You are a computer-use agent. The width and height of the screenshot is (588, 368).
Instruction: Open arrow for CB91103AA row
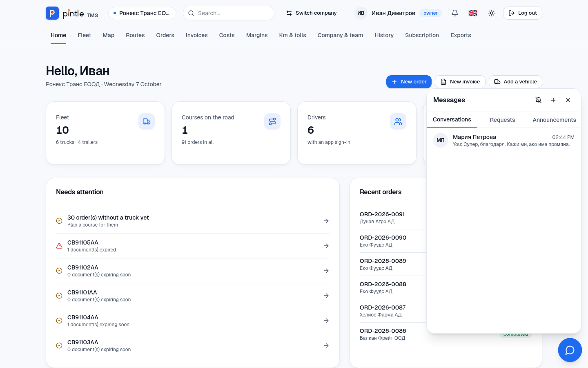[326, 346]
